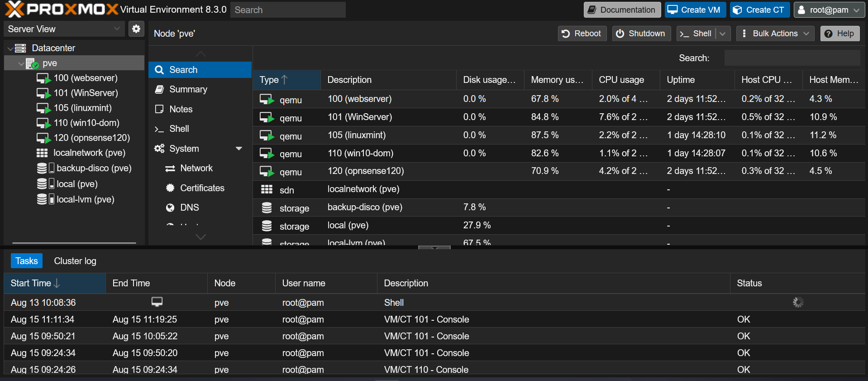
Task: Open the Network menu item
Action: 200,168
